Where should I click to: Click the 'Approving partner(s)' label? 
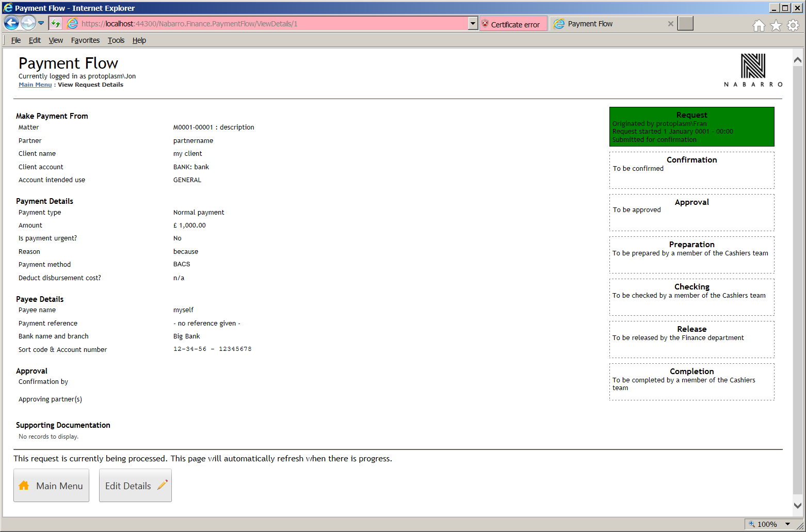click(50, 399)
